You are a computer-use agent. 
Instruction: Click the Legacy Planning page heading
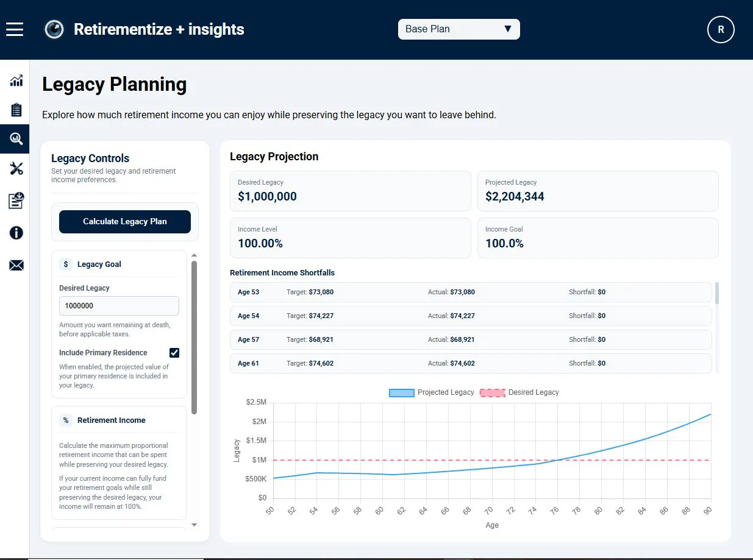coord(114,84)
